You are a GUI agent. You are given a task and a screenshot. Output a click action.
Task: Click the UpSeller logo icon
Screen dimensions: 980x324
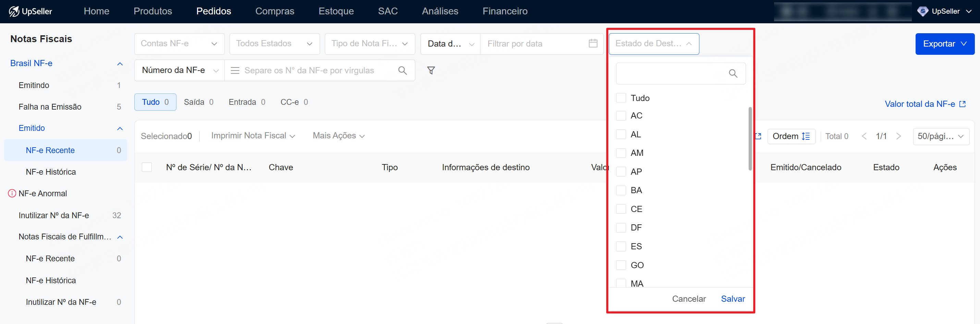pyautogui.click(x=14, y=11)
